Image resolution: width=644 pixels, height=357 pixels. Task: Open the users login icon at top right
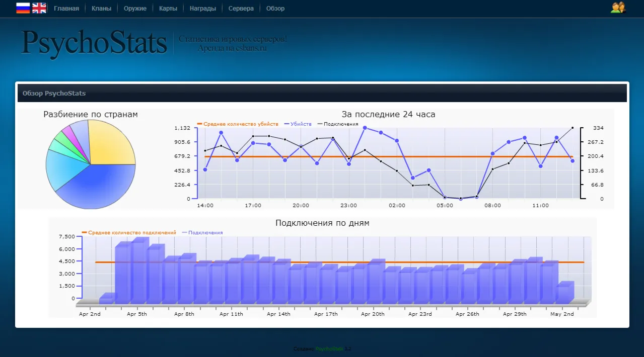tap(618, 8)
